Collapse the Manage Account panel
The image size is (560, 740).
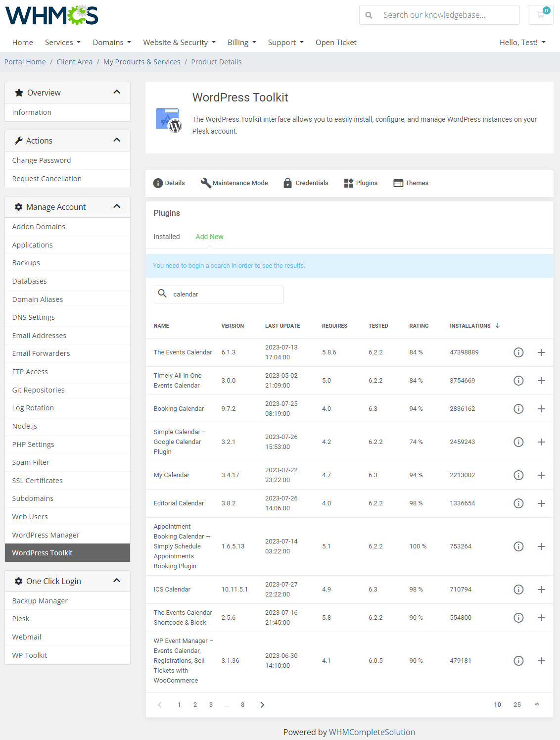pos(117,206)
